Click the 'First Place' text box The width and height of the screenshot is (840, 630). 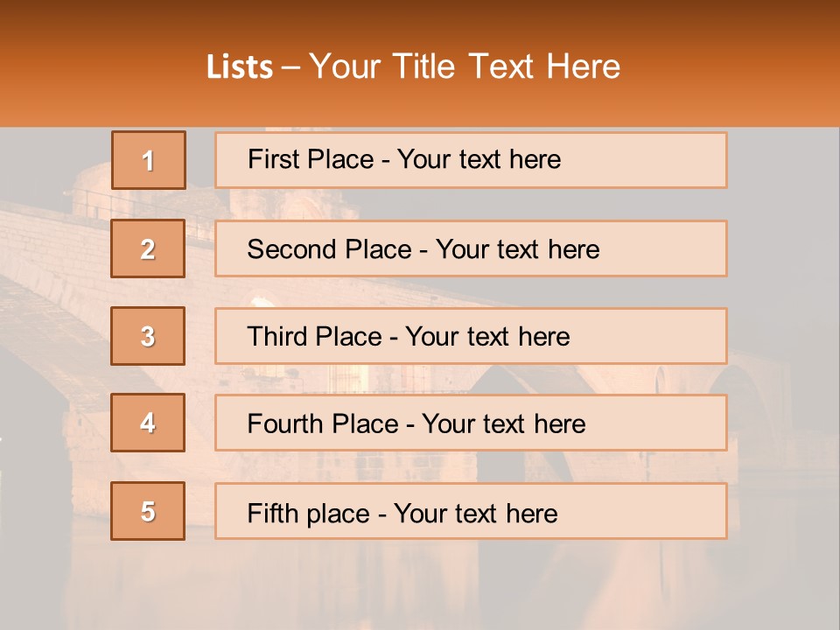pos(471,160)
